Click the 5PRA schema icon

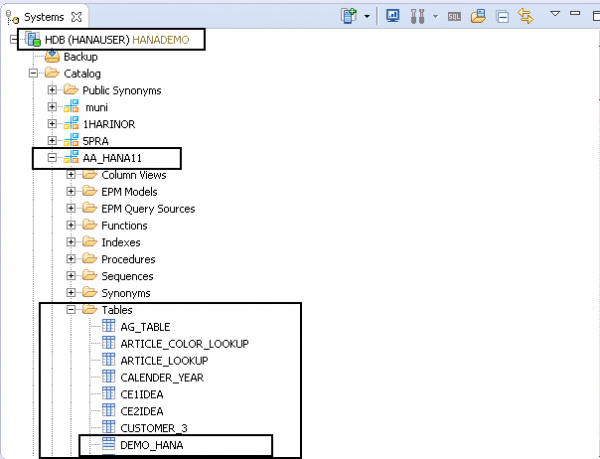71,140
